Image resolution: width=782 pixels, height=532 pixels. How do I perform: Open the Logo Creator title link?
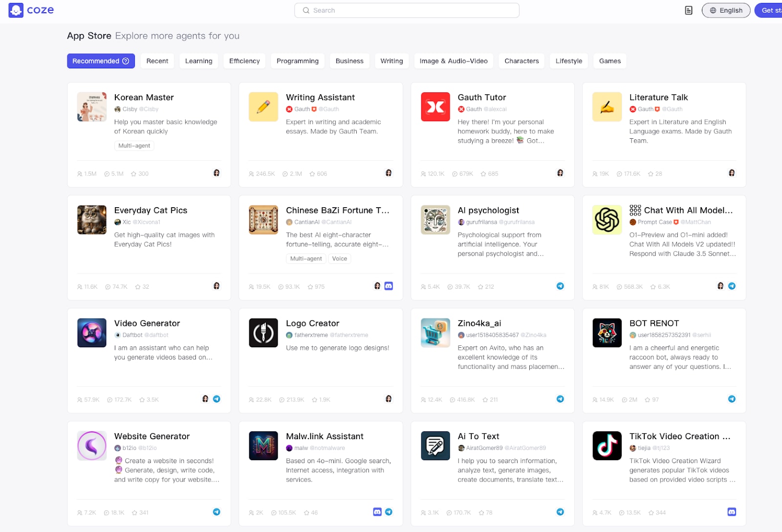click(312, 323)
